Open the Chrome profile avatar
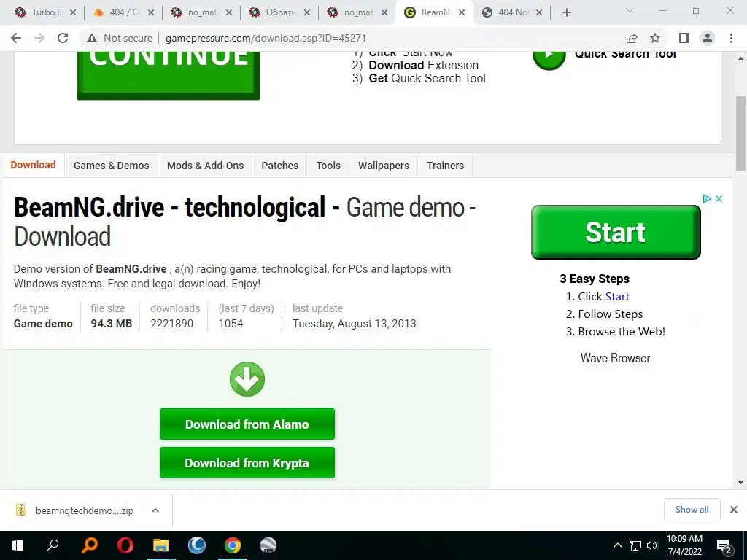Screen dimensions: 747x560 (x=708, y=38)
